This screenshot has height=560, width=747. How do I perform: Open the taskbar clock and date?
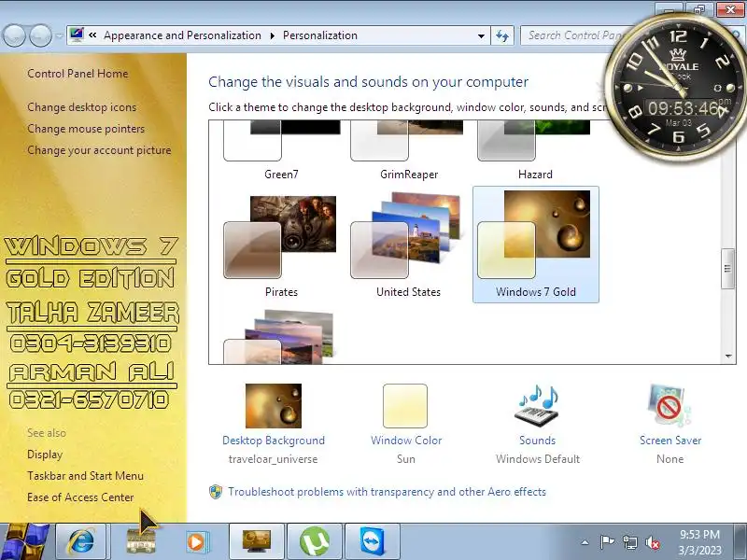coord(699,542)
